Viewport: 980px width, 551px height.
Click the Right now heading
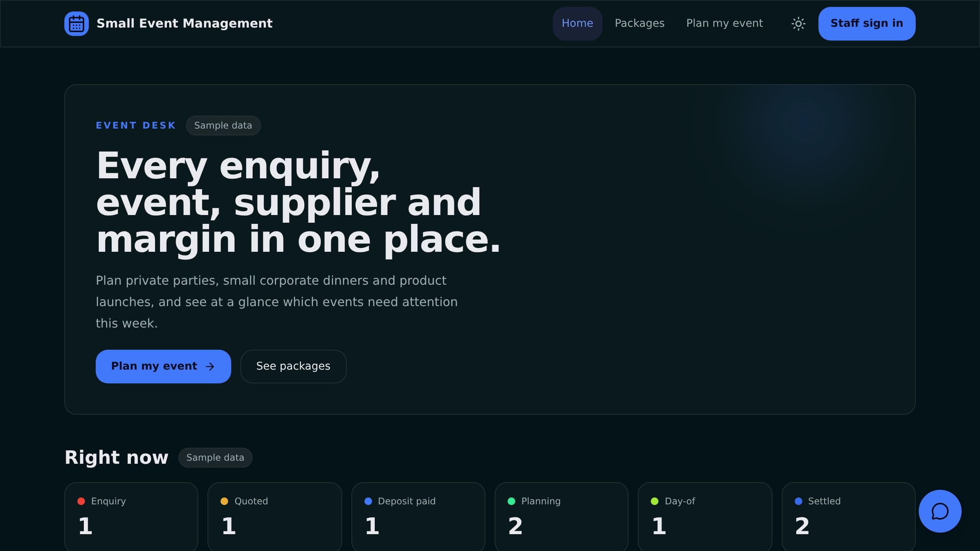click(x=116, y=457)
